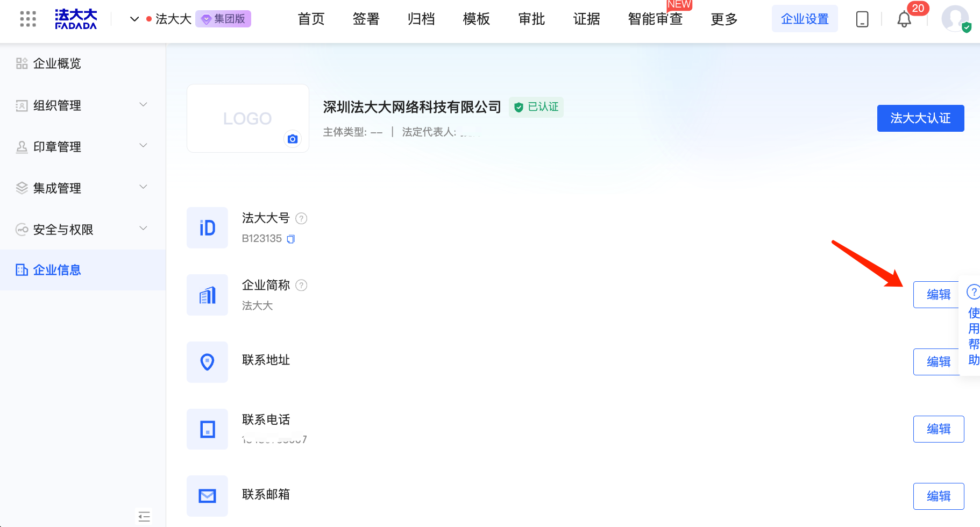Expand the 印章管理 chevron
The image size is (980, 527).
[143, 146]
